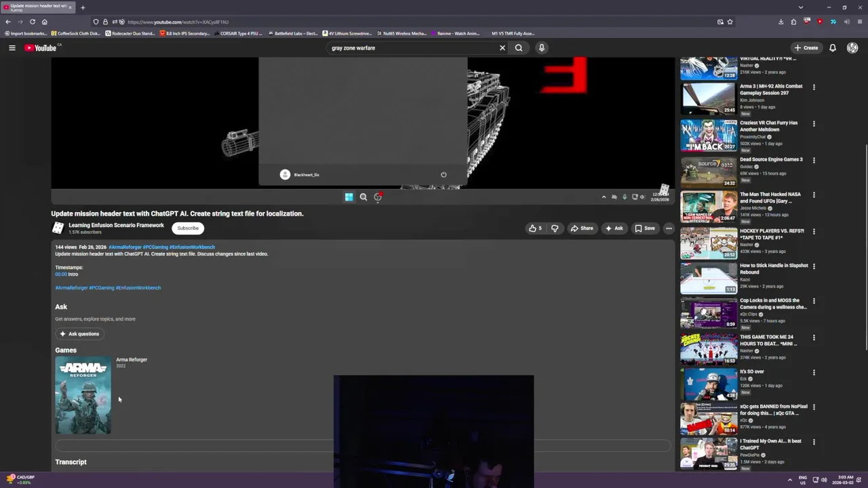Open the YouTube hamburger guide menu

(x=12, y=47)
